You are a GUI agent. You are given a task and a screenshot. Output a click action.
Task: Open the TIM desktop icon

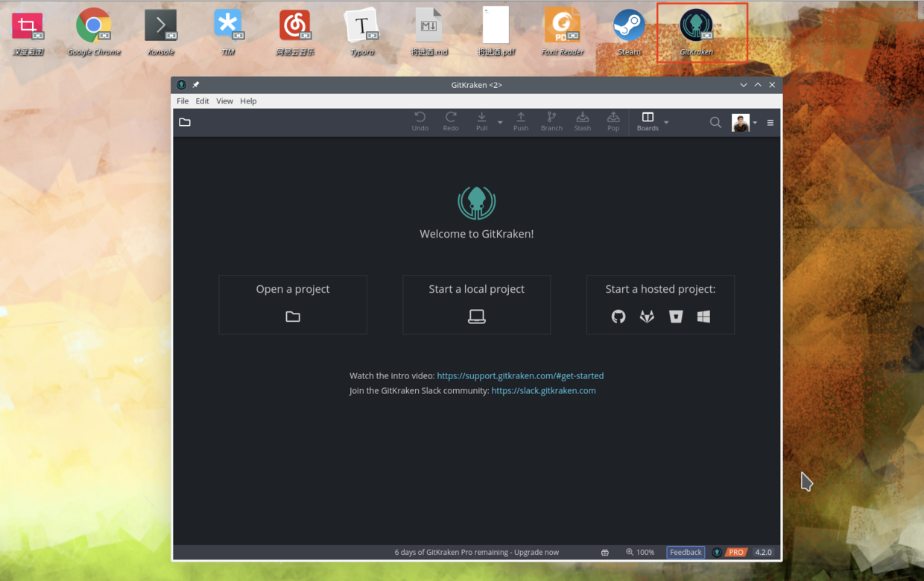click(x=228, y=32)
